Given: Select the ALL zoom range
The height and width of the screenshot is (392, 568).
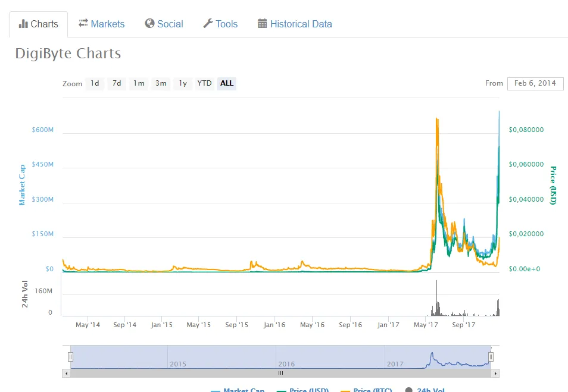Looking at the screenshot, I should [227, 83].
